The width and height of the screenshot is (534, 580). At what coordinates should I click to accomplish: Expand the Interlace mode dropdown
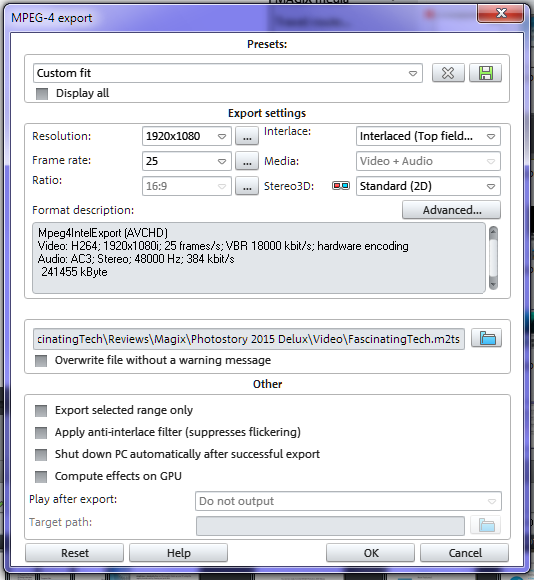pyautogui.click(x=428, y=136)
